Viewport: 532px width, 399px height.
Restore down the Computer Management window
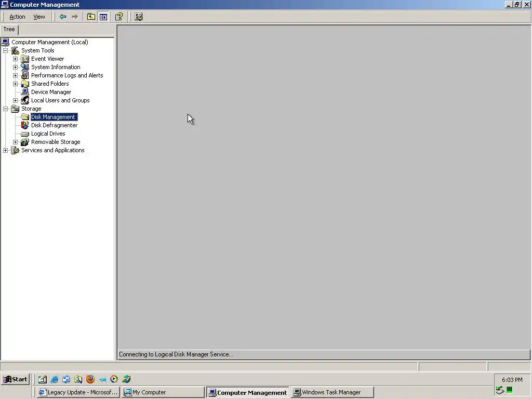517,4
